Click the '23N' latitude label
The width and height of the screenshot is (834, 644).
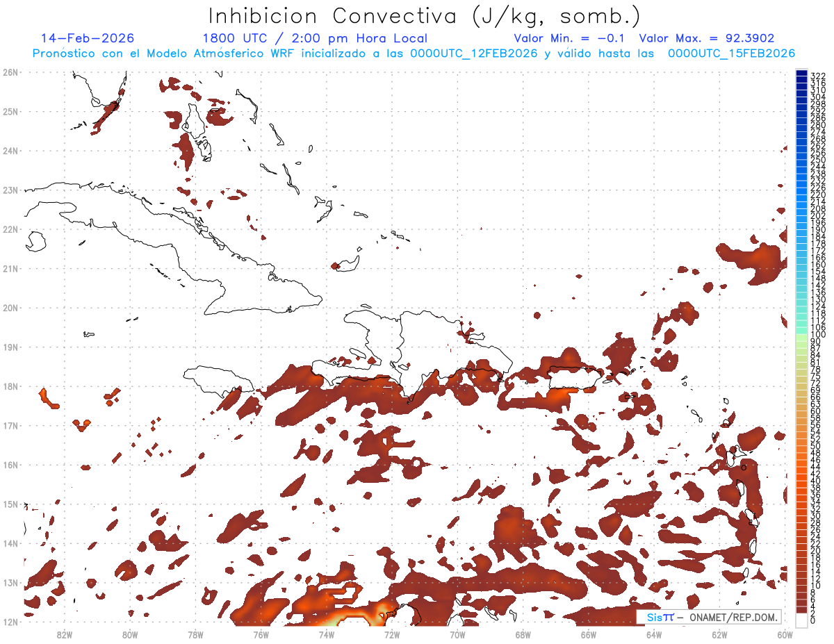[x=10, y=190]
